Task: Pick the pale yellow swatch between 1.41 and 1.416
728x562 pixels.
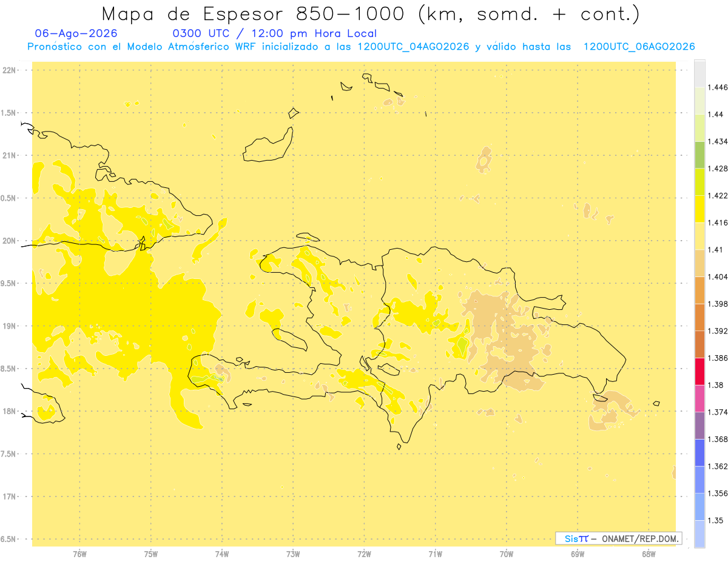Action: click(699, 236)
